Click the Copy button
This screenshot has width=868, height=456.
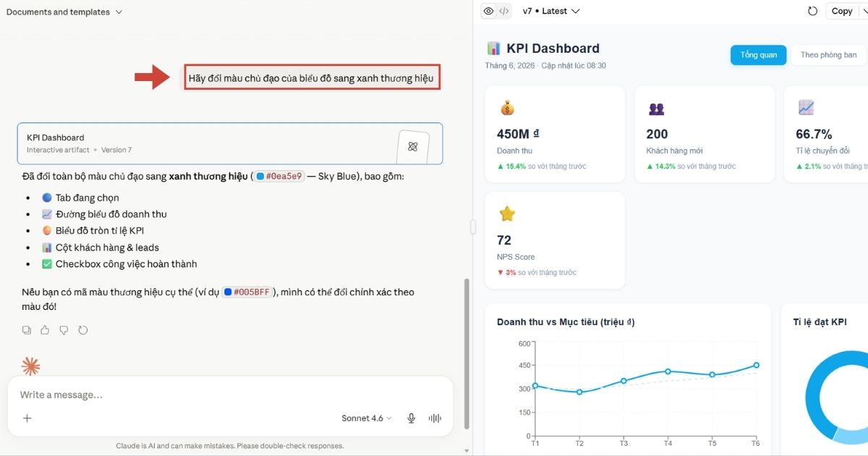click(x=841, y=11)
